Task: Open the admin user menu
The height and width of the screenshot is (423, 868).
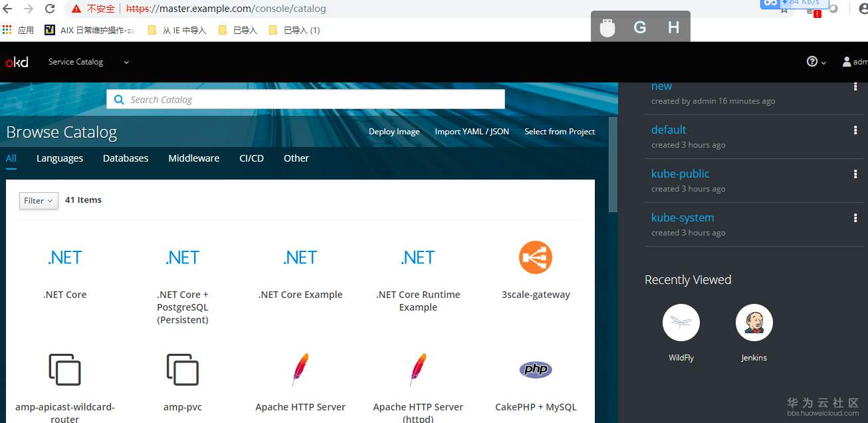Action: click(x=855, y=62)
